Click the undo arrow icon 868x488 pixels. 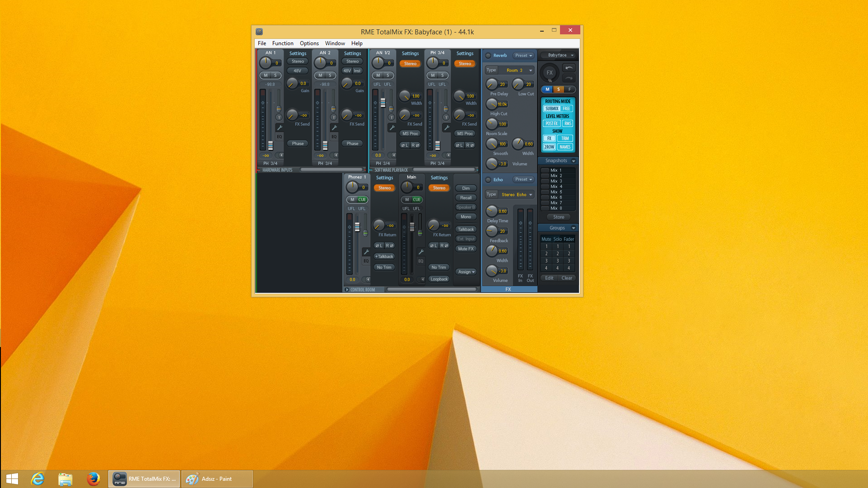tap(569, 68)
